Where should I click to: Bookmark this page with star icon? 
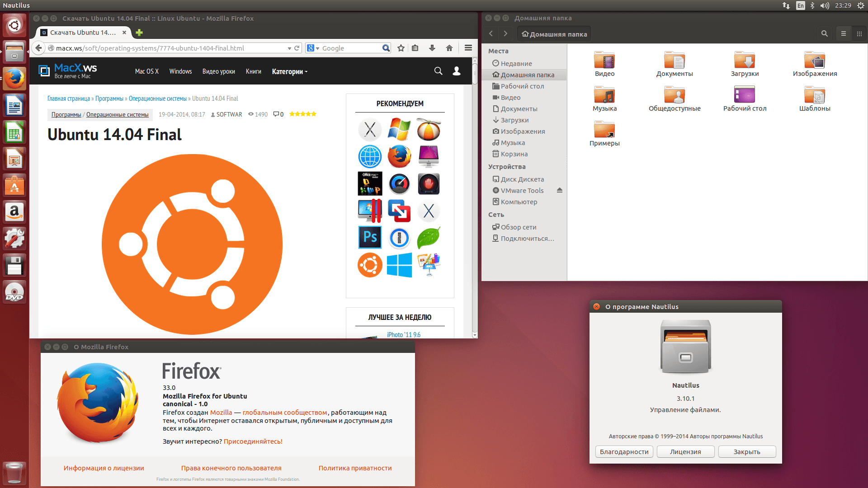401,48
